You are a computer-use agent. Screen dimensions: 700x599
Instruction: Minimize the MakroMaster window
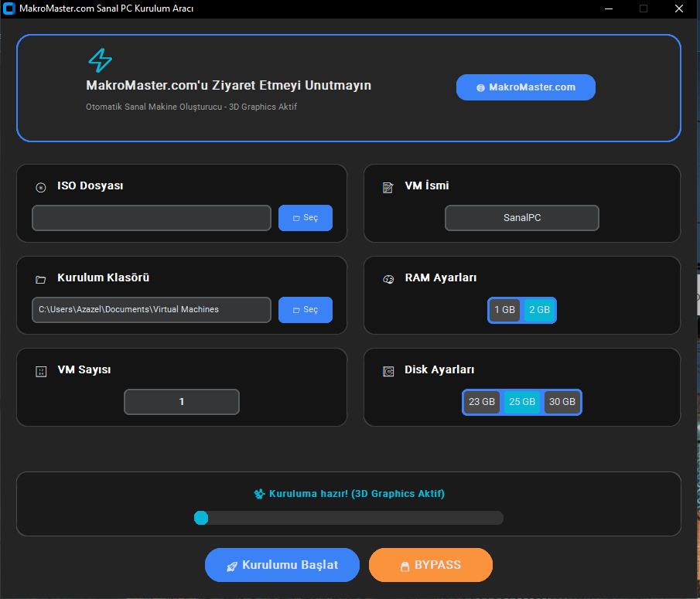(609, 9)
